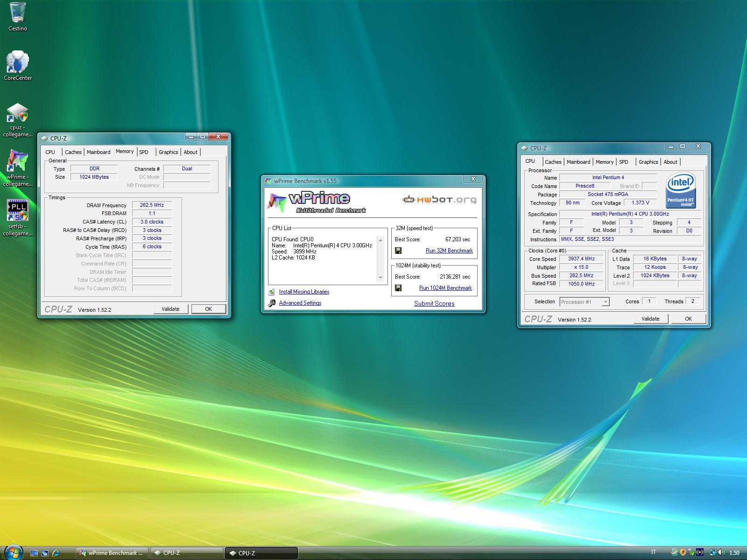Click the Windows Sidebar tray icon
Viewport: 747px width, 560px height.
coord(674,553)
